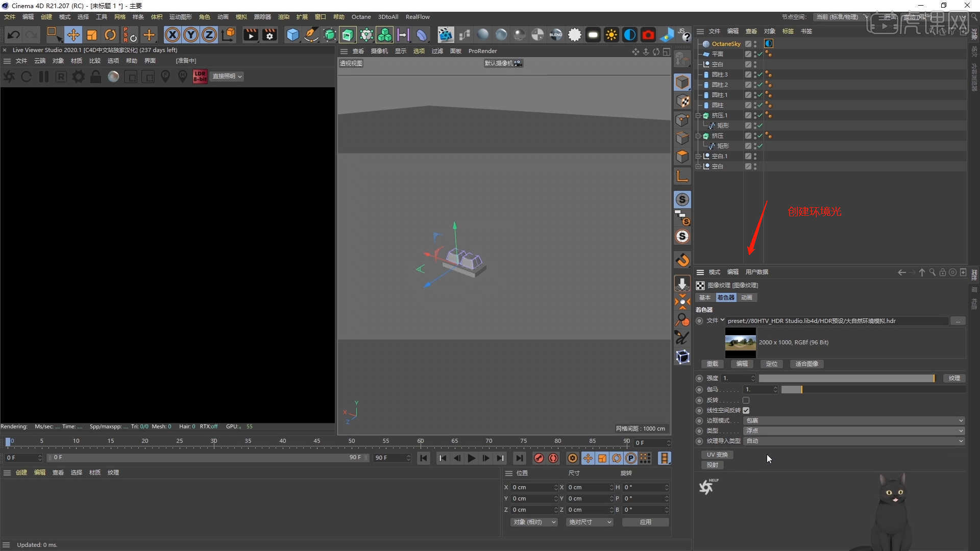Open the Octane menu in menu bar
Screen dimensions: 980x551
[x=361, y=17]
